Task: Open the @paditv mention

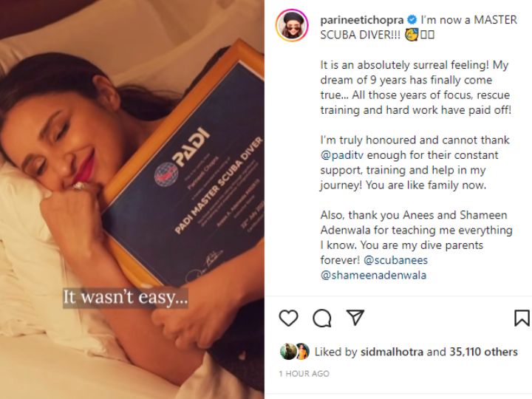Action: pos(341,155)
